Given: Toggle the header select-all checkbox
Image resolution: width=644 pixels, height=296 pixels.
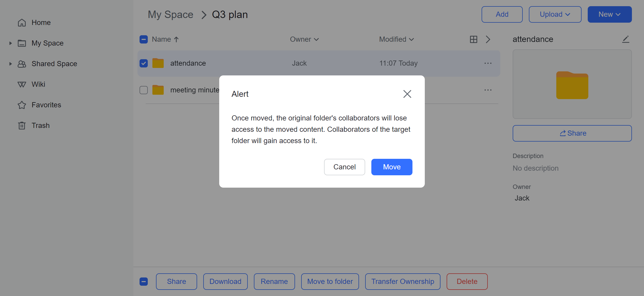Looking at the screenshot, I should (x=144, y=39).
